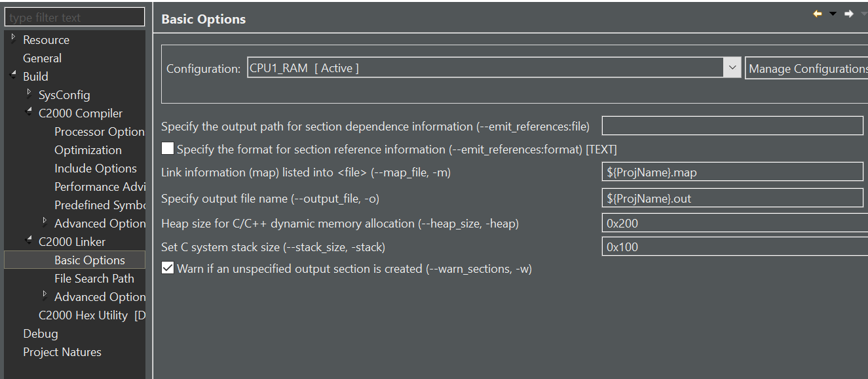
Task: Select Optimization under C2000 Compiler
Action: 88,150
